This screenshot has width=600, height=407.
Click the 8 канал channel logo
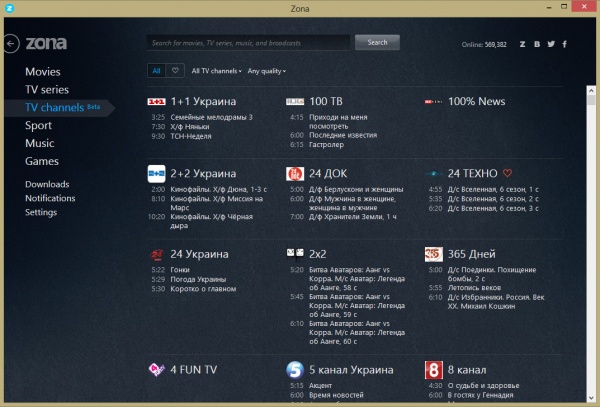(434, 370)
